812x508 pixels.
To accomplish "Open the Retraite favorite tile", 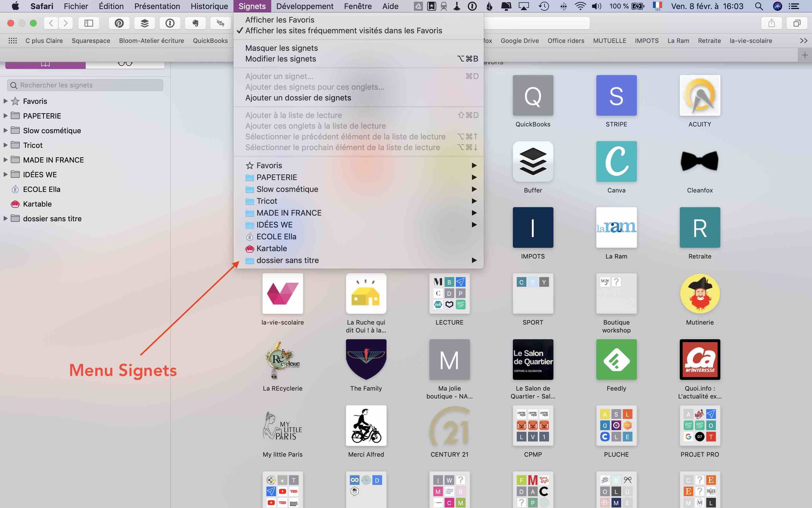I will tap(700, 228).
